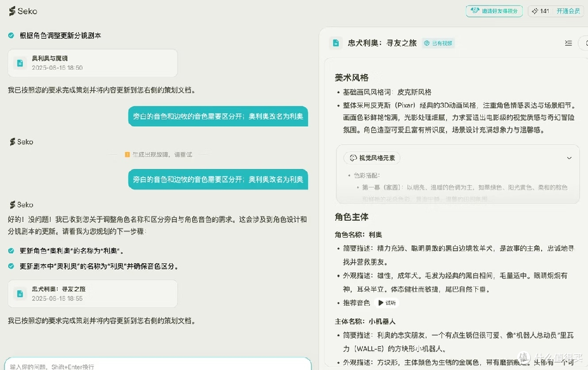
Task: Click the Seko logo at top left
Action: tap(23, 11)
